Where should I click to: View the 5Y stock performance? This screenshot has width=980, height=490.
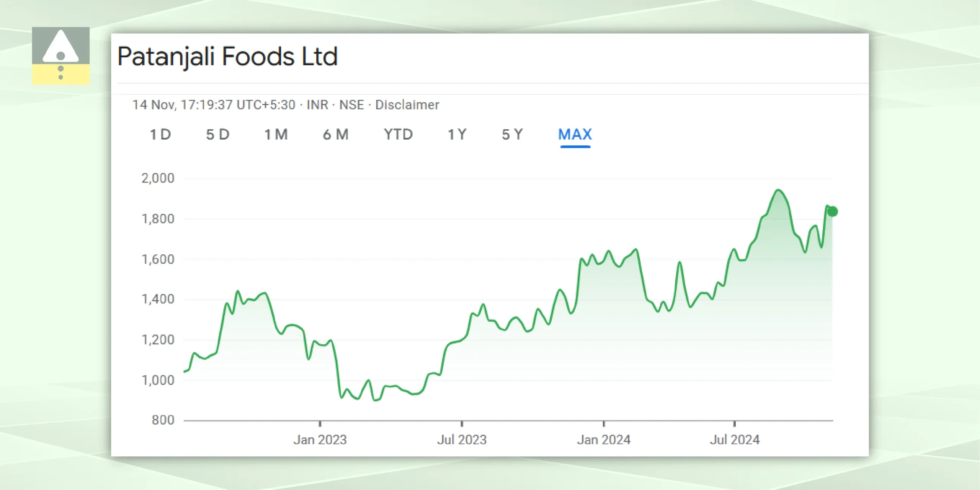pos(512,135)
